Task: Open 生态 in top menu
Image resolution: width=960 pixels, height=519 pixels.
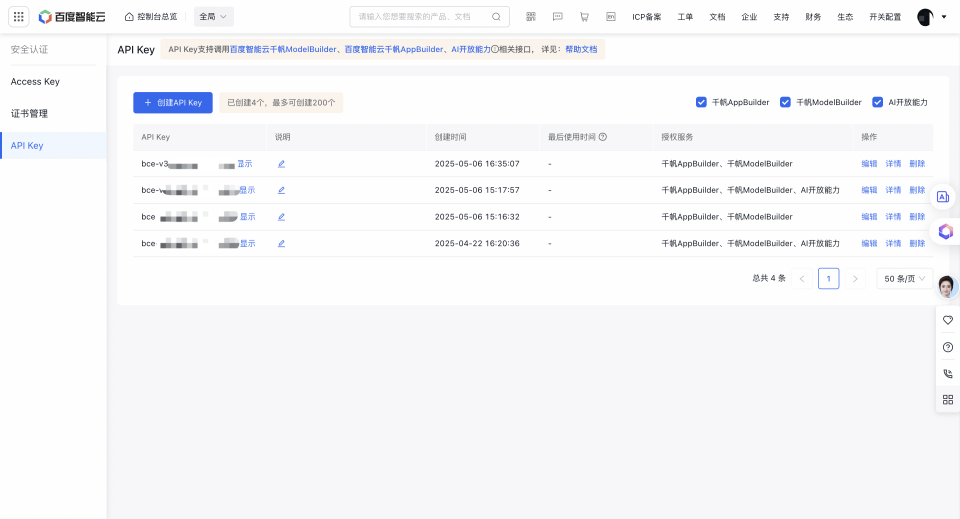Action: (845, 17)
